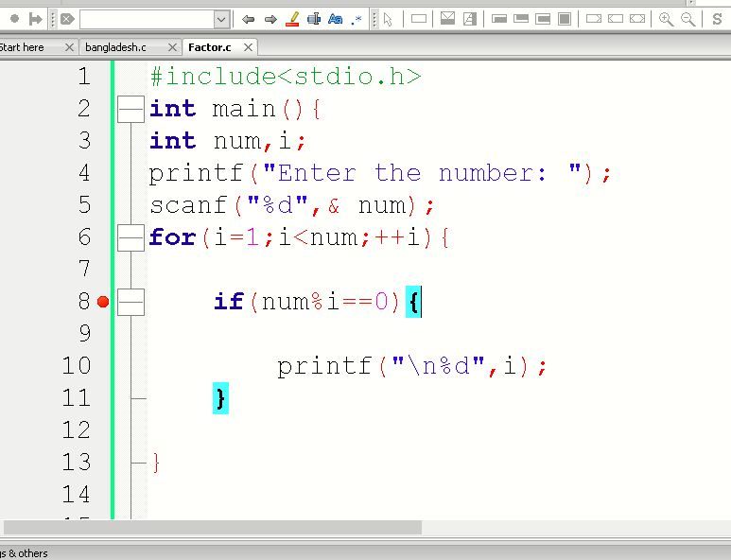Select the switch-block diagram tool
This screenshot has width=731, height=560.
click(470, 19)
